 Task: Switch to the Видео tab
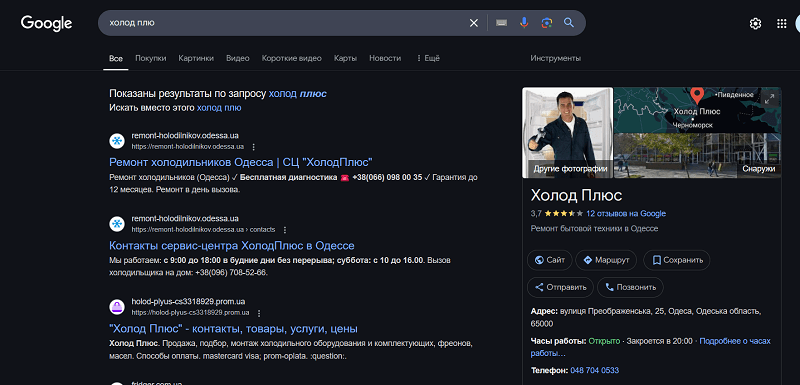(238, 58)
